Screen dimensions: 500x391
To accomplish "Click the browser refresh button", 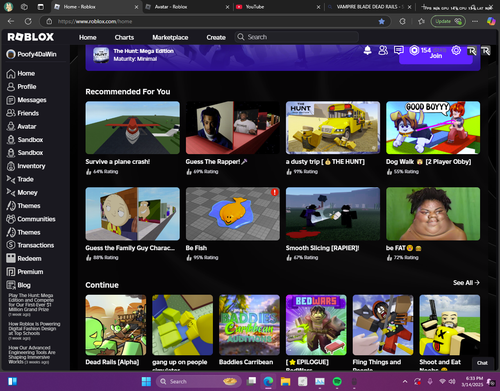I will click(28, 21).
